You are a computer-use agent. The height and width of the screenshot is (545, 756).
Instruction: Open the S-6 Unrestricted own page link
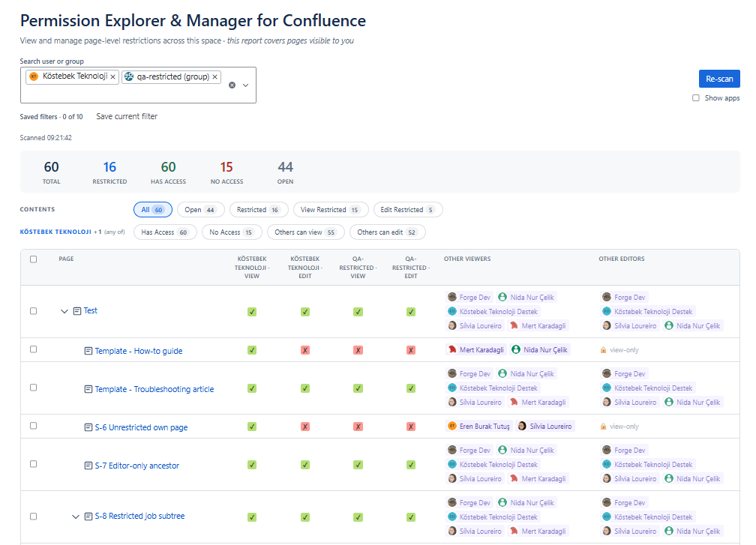pos(141,427)
